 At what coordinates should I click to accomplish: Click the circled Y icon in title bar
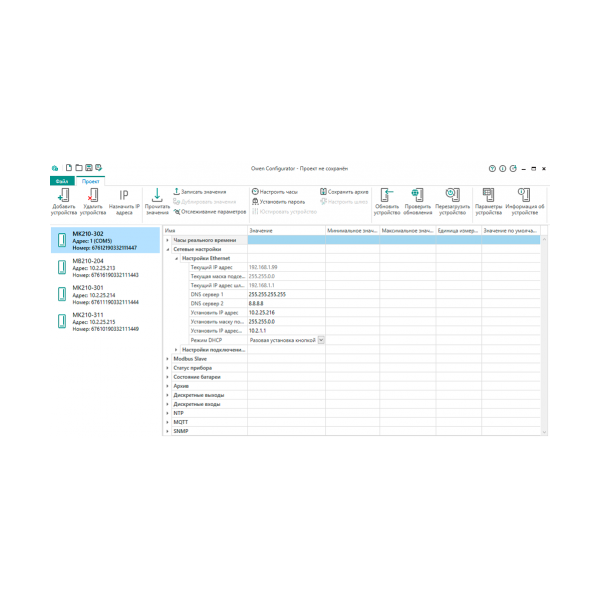coord(492,168)
